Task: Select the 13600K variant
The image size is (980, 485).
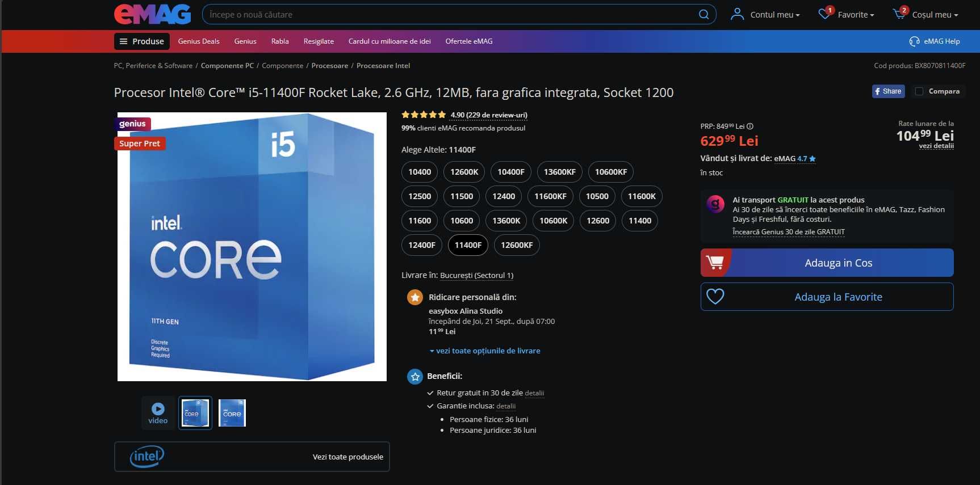Action: click(x=506, y=221)
